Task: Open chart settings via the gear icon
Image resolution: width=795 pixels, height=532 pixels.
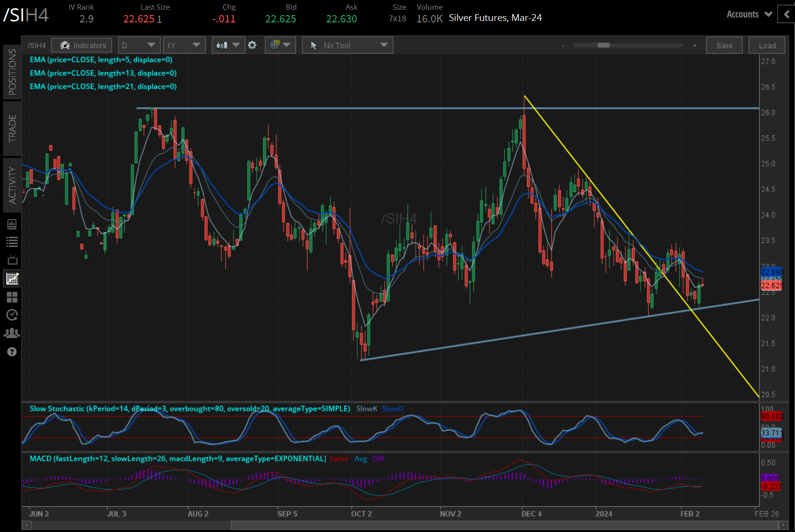Action: [x=252, y=45]
